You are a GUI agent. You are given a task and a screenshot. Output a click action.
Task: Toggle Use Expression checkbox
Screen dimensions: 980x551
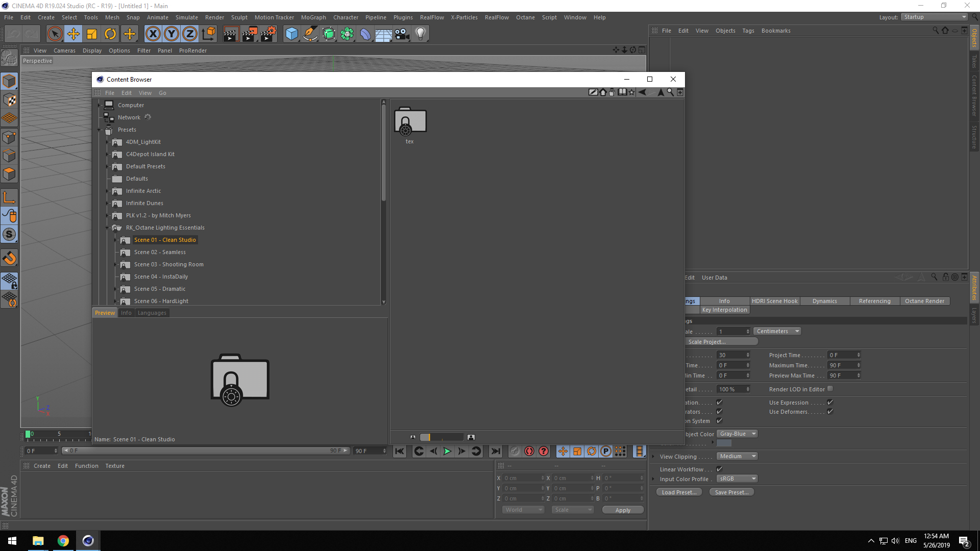[830, 403]
